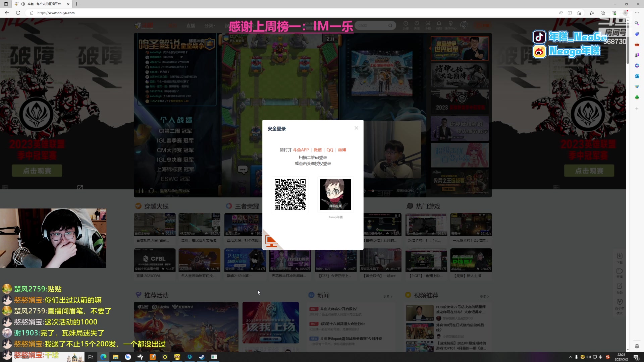Viewport: 644px width, 362px height.
Task: Toggle fullscreen on featured player
Action: (x=419, y=191)
